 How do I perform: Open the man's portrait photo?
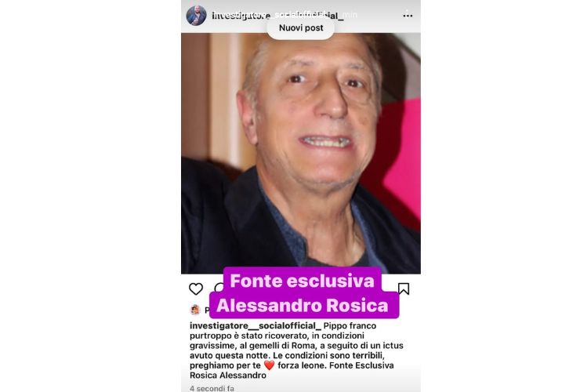coord(301,153)
